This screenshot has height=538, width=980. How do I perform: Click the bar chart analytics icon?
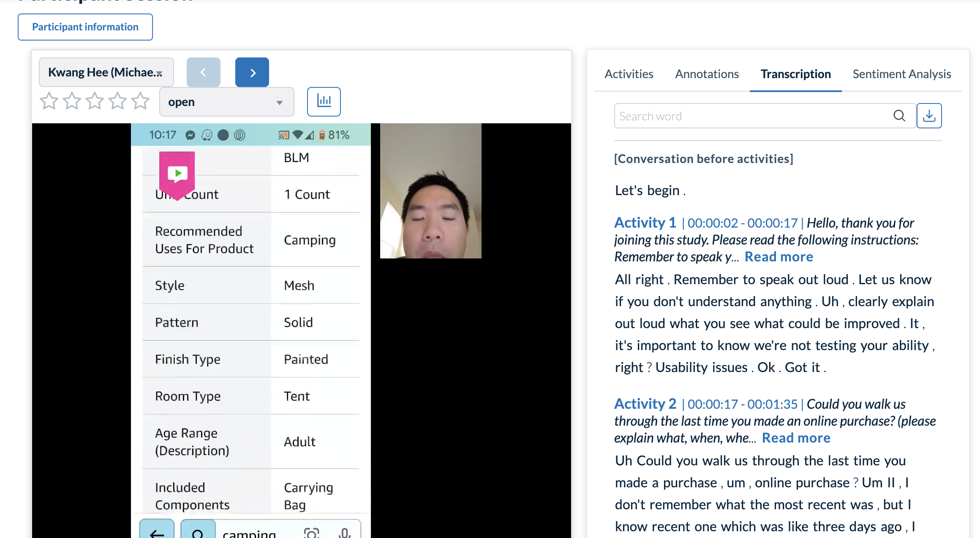pos(324,101)
